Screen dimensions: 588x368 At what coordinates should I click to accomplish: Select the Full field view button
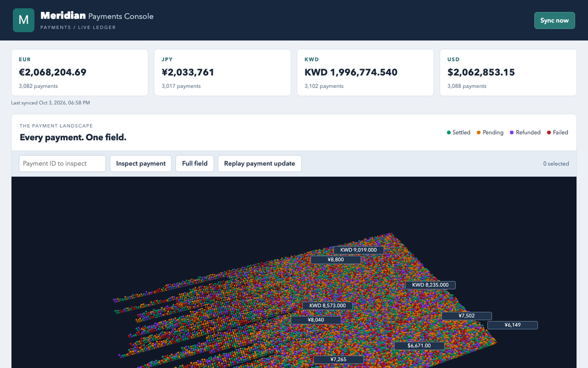tap(195, 163)
